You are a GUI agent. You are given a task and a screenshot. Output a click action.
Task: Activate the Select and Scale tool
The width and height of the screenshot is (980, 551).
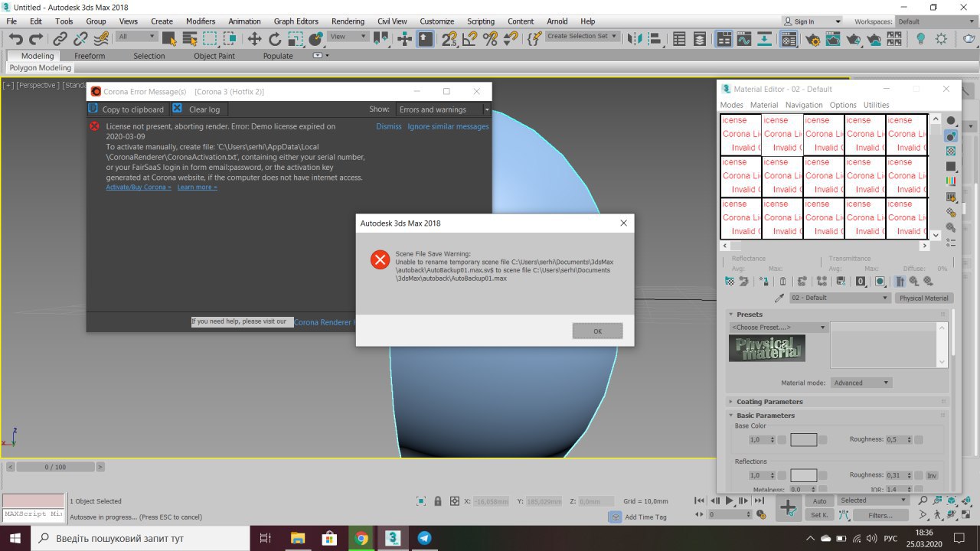[295, 38]
